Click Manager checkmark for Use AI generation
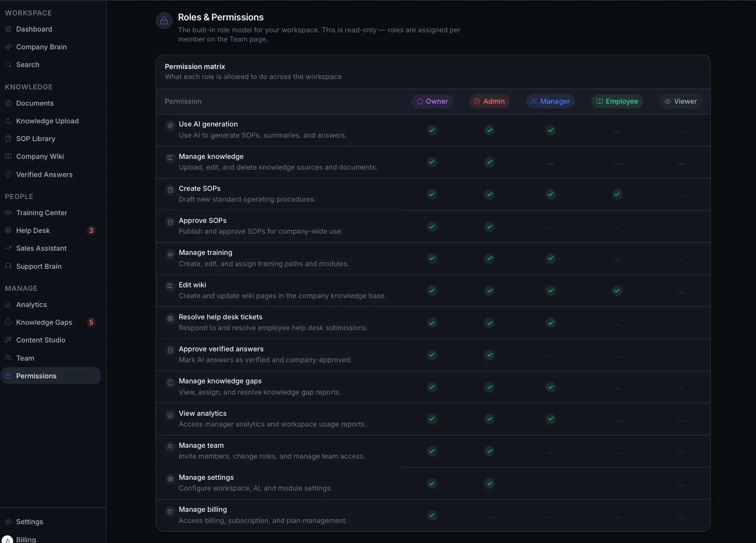756x543 pixels. coord(550,130)
